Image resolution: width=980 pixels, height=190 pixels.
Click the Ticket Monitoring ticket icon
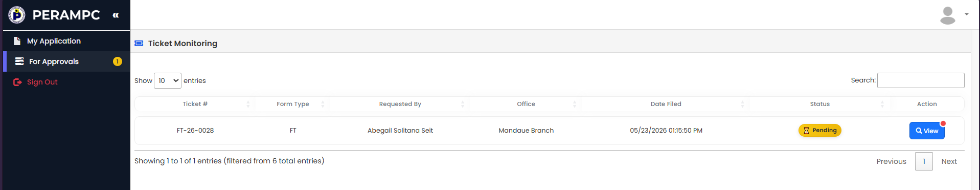coord(139,44)
